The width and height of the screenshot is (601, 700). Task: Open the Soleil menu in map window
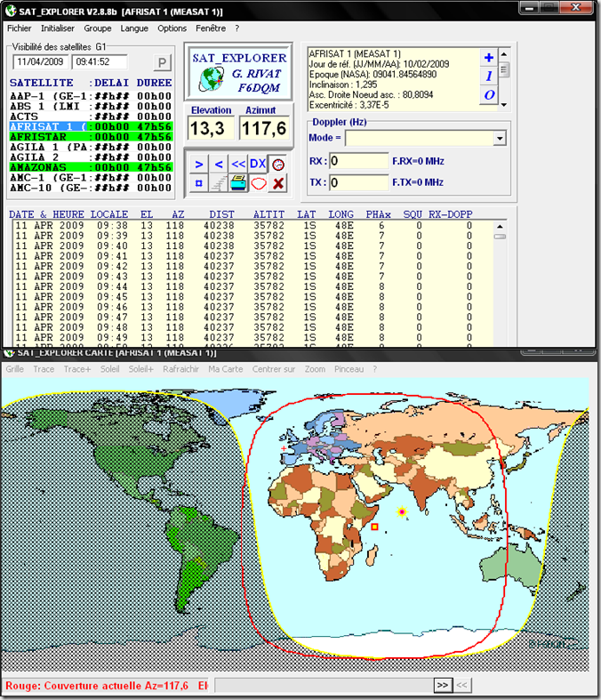point(109,369)
